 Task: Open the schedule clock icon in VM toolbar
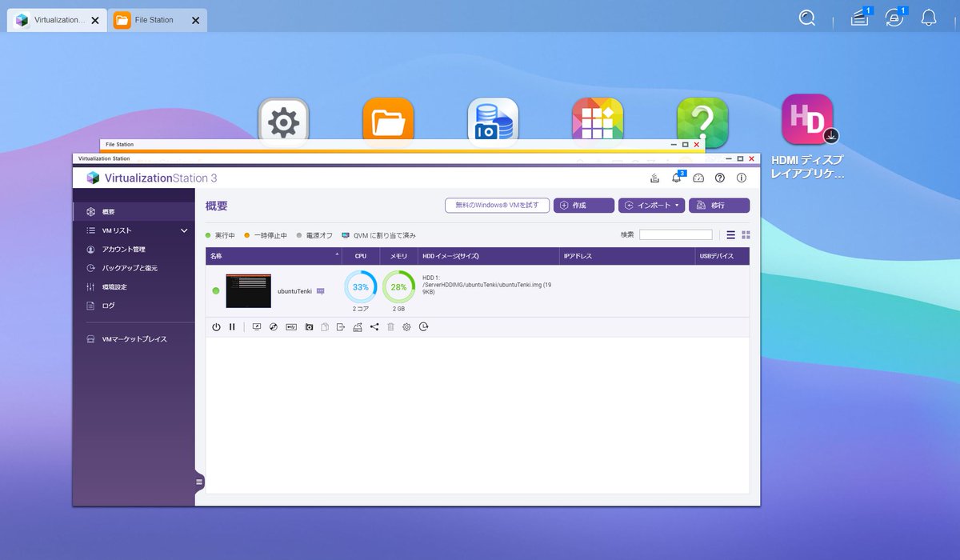(x=423, y=326)
